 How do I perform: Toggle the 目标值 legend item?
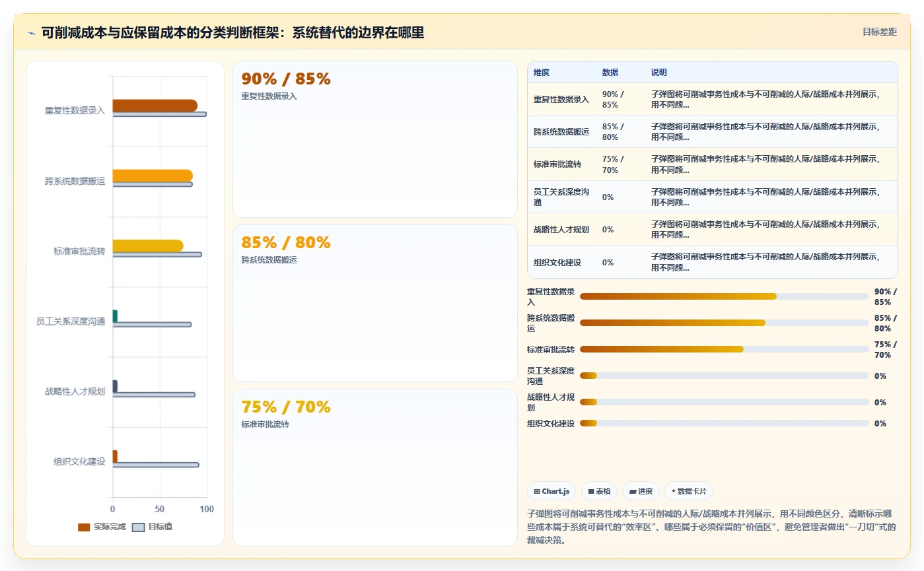point(153,527)
